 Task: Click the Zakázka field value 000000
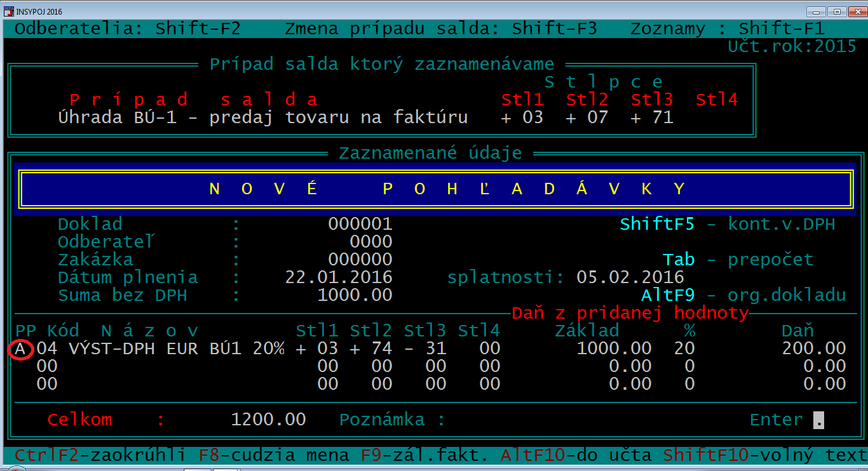360,260
